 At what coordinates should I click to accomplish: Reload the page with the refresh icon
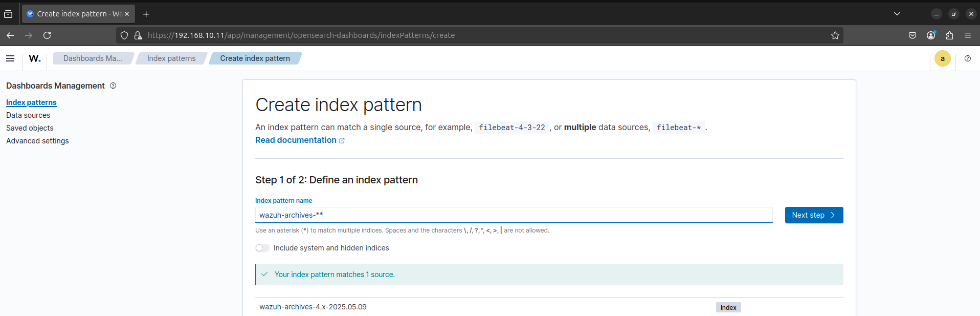(x=47, y=35)
